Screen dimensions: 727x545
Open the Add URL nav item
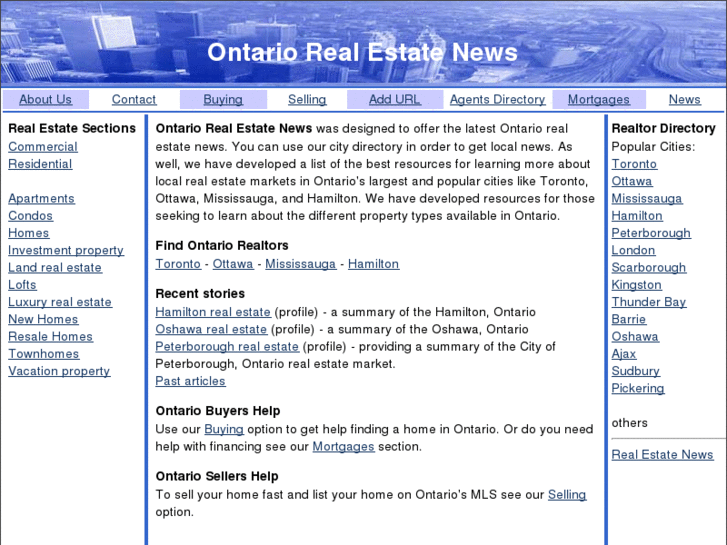coord(395,100)
